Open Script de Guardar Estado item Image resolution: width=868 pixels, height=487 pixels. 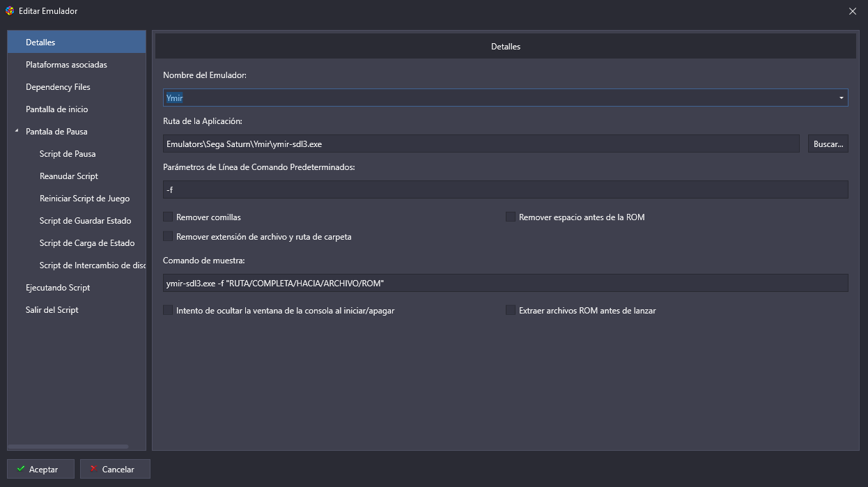85,221
